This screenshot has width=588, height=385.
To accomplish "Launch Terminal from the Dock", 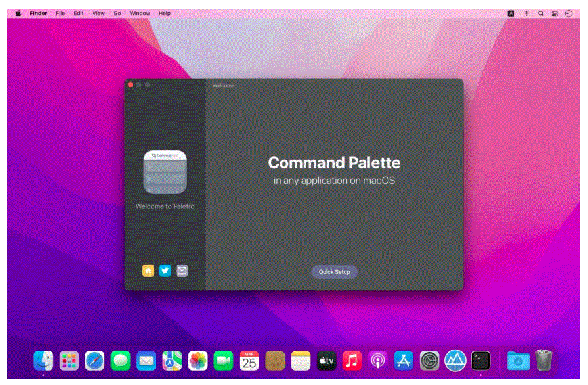I will pos(481,361).
